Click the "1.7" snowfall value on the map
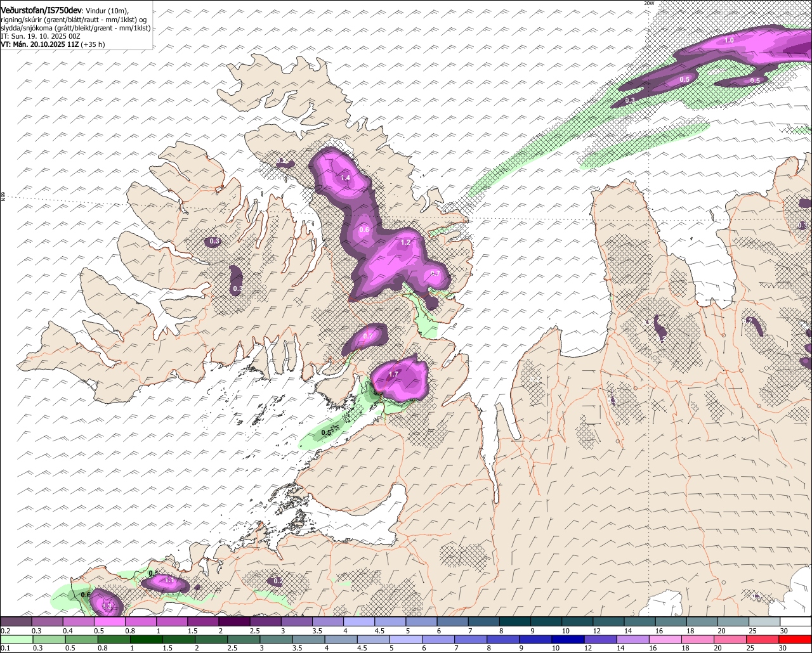812x653 pixels. coord(393,374)
